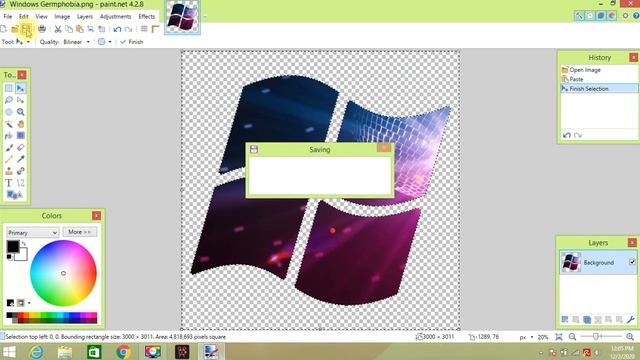Open the View menu

tap(41, 16)
